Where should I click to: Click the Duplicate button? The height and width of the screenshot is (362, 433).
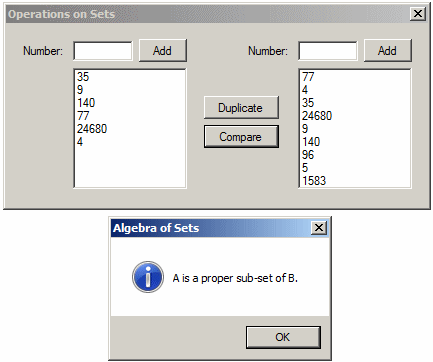tap(241, 108)
